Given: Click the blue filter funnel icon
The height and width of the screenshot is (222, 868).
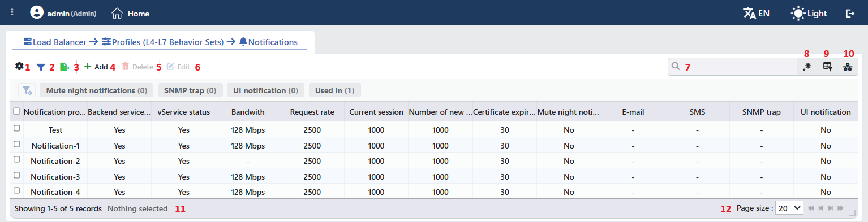Looking at the screenshot, I should click(41, 67).
